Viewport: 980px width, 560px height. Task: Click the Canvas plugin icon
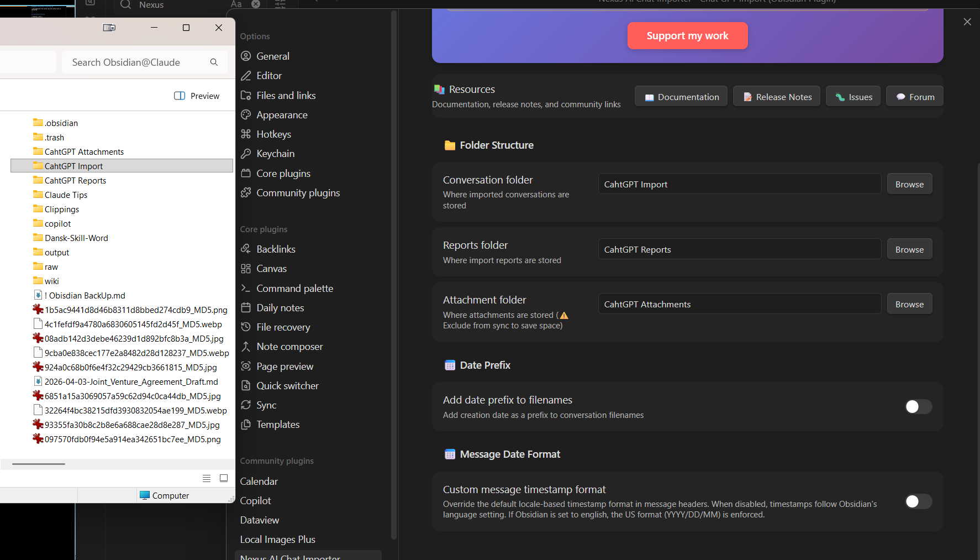246,269
